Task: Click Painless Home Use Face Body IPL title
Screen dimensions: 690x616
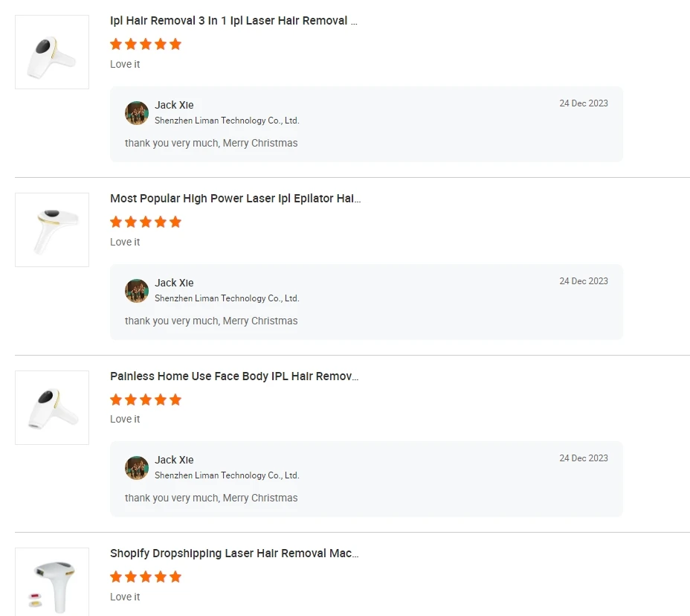Action: [234, 376]
